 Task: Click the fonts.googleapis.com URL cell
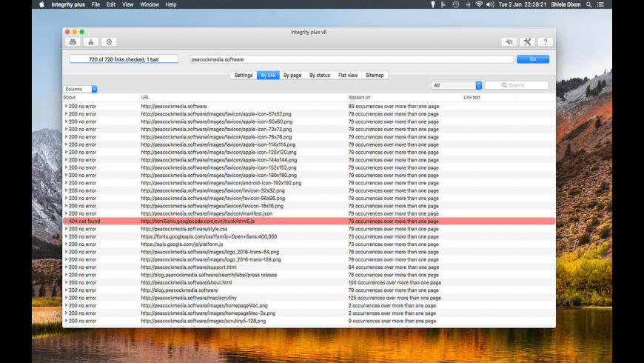pos(209,236)
